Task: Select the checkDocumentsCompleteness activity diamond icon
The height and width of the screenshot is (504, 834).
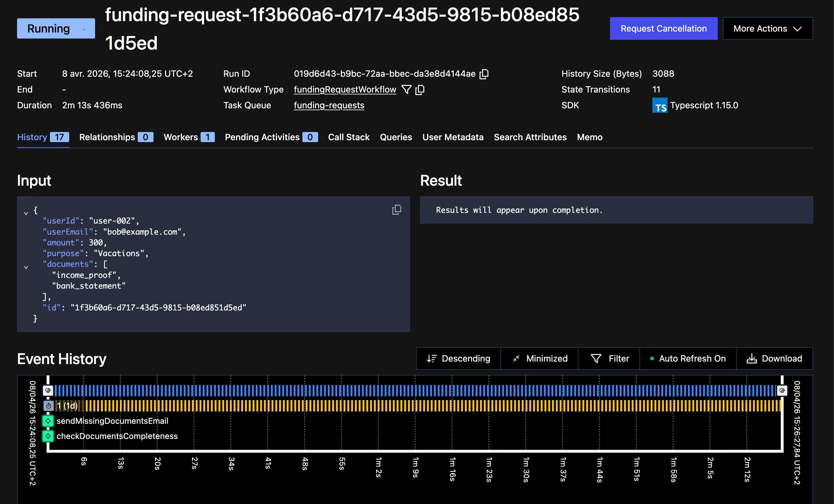Action: (x=48, y=436)
